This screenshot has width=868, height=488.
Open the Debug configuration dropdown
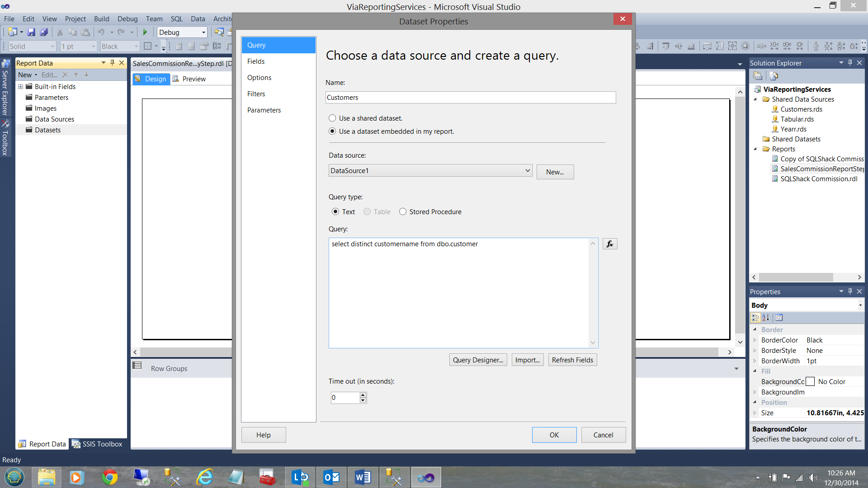click(x=203, y=32)
